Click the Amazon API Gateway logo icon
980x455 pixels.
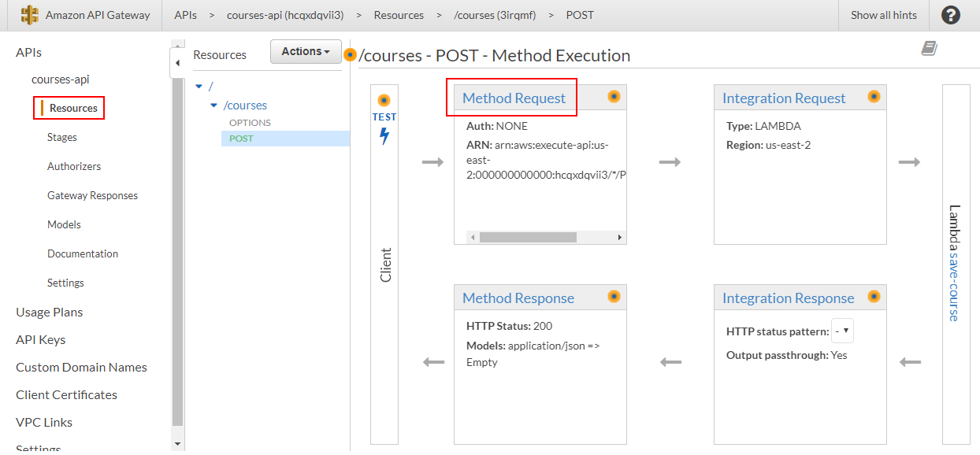tap(30, 15)
